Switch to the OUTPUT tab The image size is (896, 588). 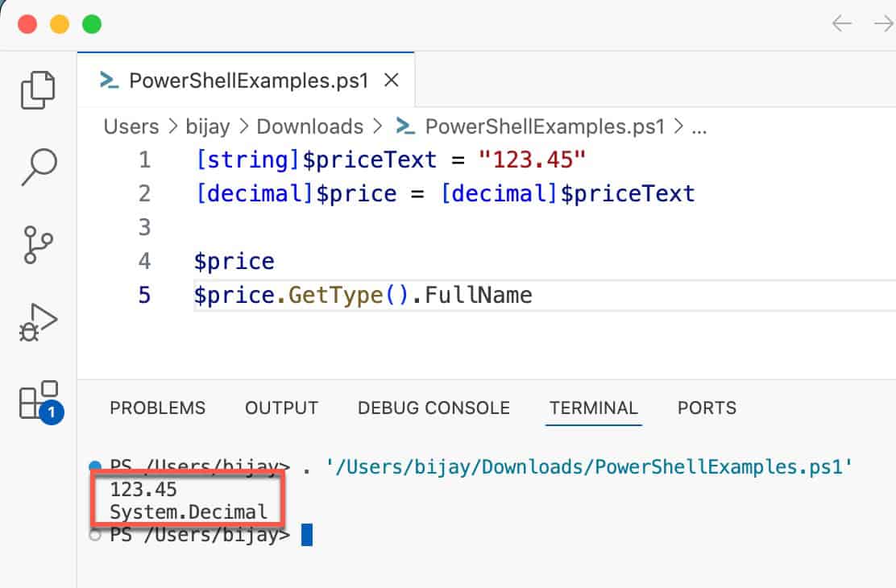281,408
